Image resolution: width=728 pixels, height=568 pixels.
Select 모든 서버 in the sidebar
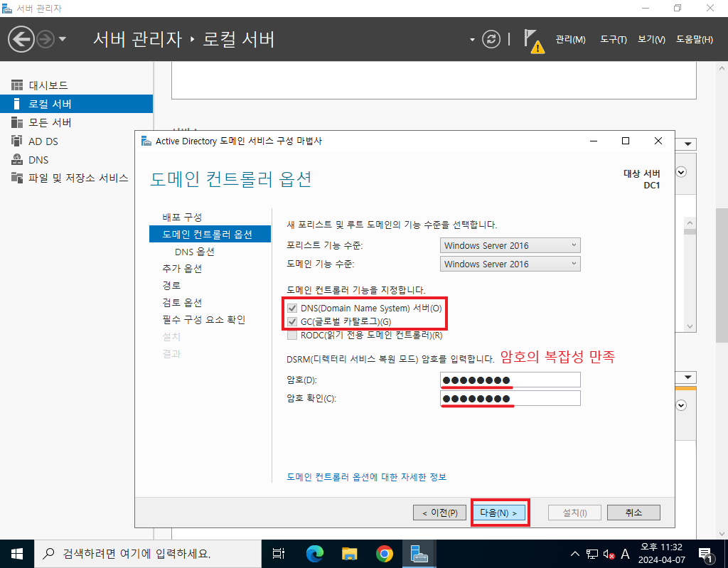click(x=76, y=122)
